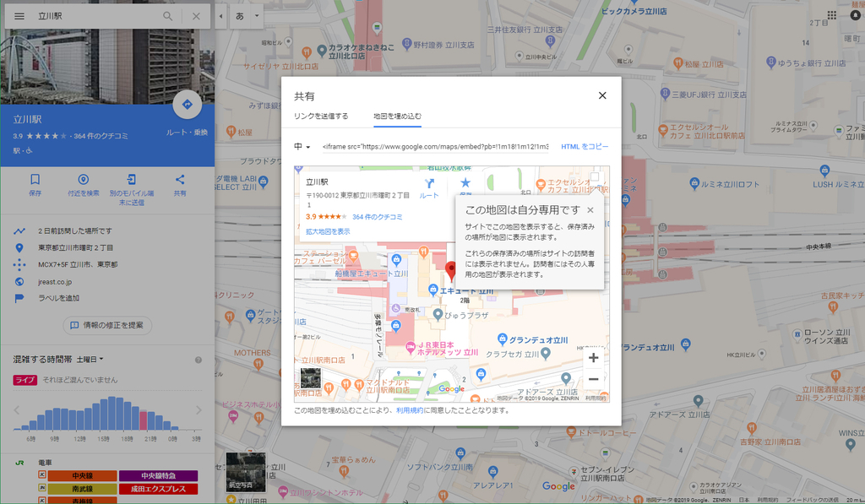Switch to 地図を埋め込む tab
The image size is (865, 504).
(397, 117)
